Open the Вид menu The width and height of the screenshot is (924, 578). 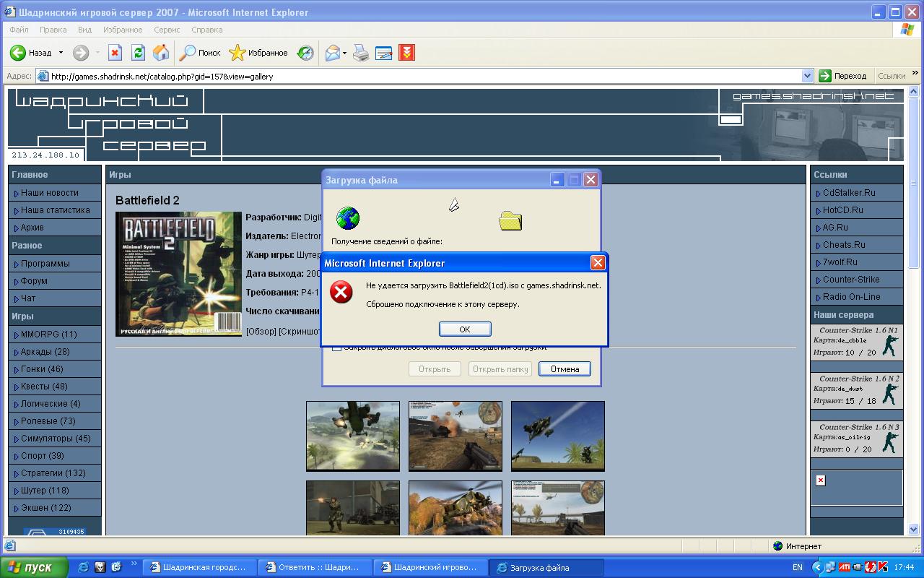tap(84, 30)
